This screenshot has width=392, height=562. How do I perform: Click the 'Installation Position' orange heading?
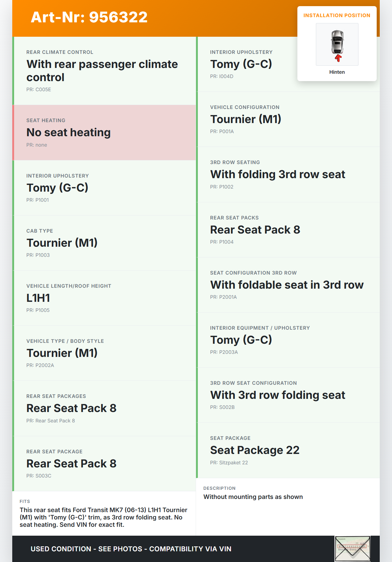point(337,16)
